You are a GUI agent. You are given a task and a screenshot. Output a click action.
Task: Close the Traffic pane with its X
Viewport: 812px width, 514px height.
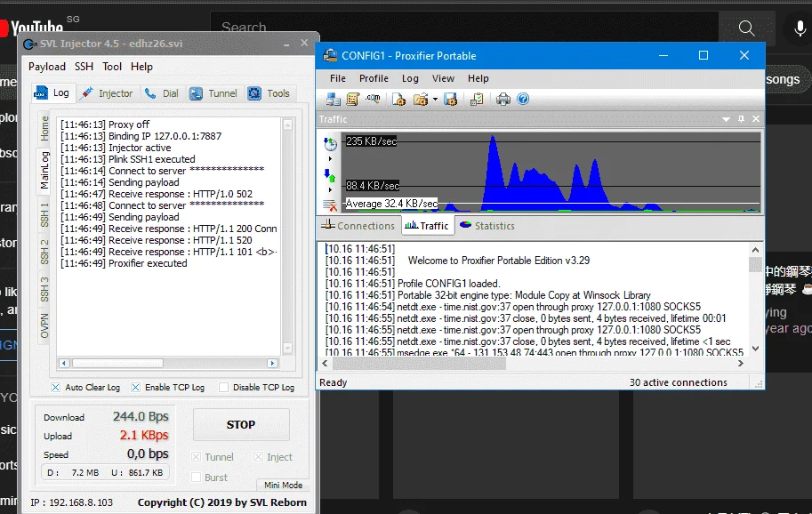pos(756,119)
